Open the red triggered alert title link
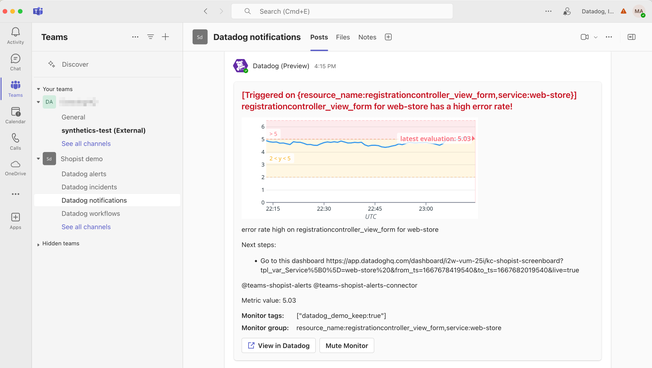Viewport: 652px width, 368px height. coord(409,101)
